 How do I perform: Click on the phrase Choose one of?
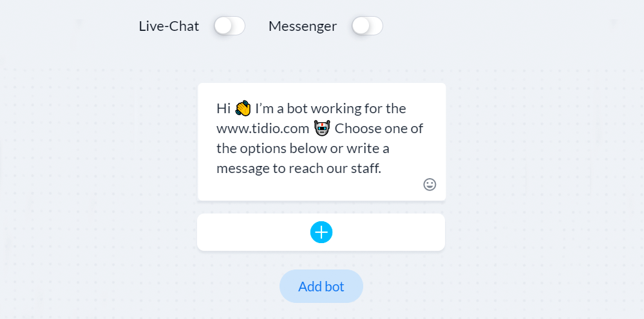point(379,129)
